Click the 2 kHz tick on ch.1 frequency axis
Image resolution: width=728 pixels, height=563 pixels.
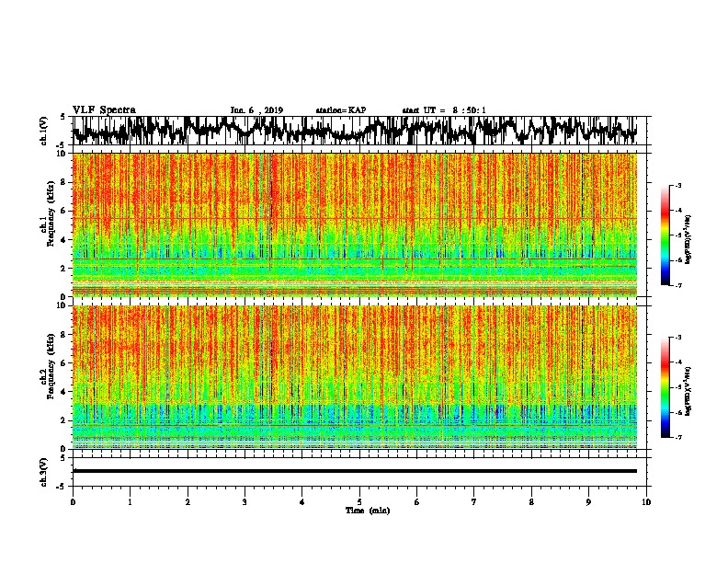[x=63, y=268]
